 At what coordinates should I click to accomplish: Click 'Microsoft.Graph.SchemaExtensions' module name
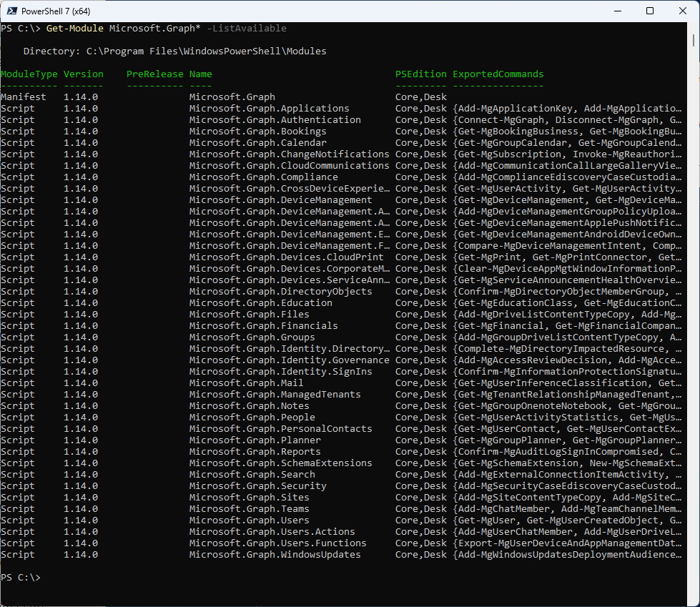coord(280,463)
